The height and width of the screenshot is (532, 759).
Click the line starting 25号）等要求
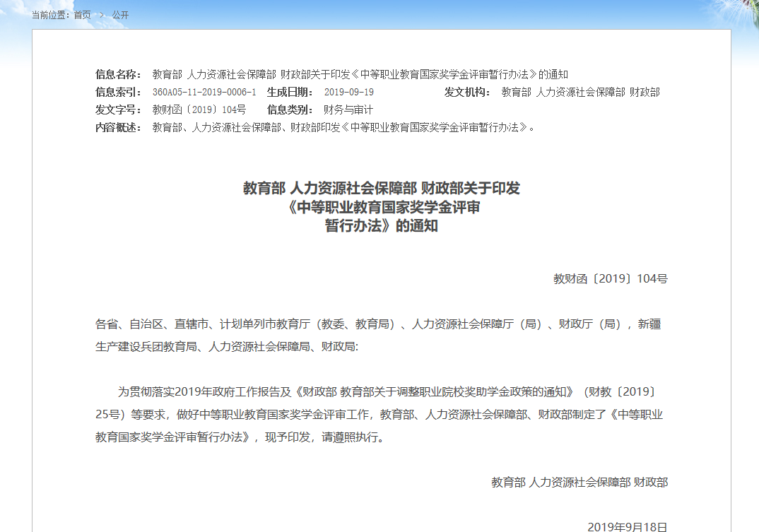tap(379, 415)
